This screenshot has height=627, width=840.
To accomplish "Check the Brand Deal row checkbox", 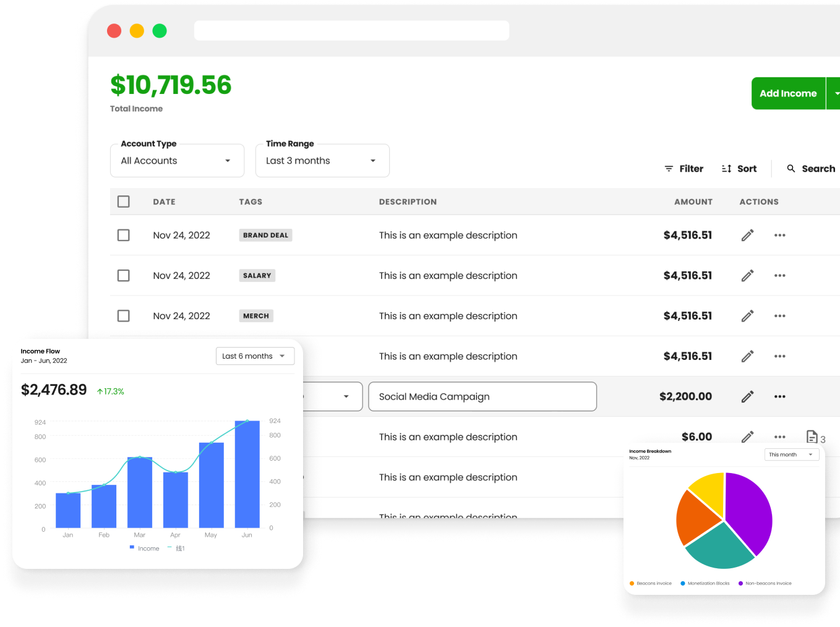I will click(124, 235).
